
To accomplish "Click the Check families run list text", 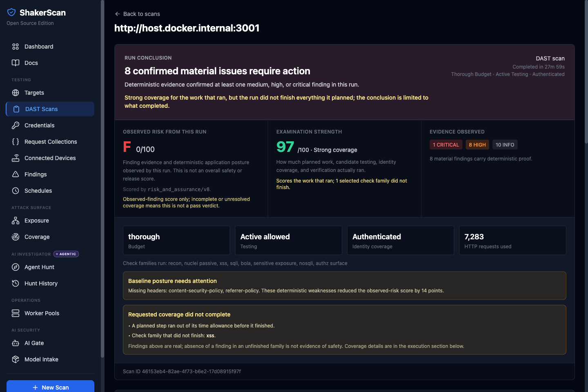I will click(x=235, y=263).
